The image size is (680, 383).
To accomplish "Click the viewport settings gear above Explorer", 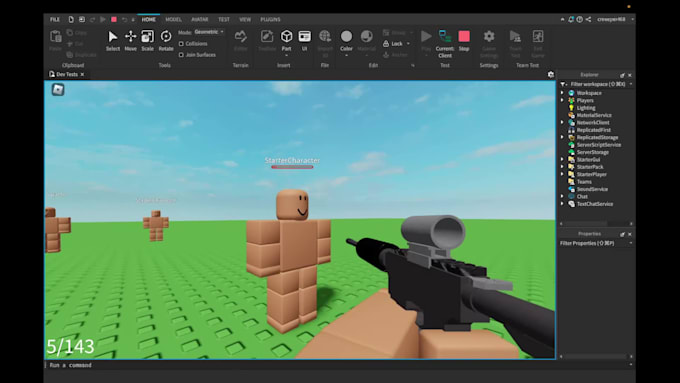I will [x=551, y=75].
